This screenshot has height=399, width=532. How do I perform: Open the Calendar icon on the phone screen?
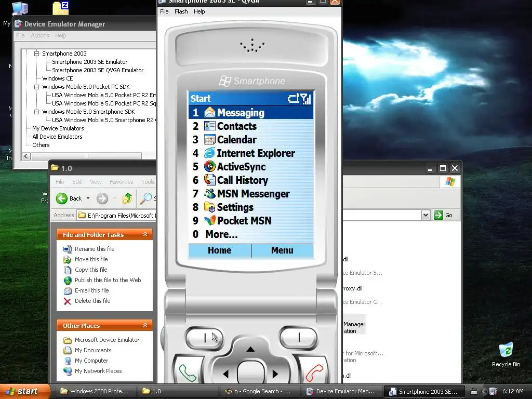[210, 139]
